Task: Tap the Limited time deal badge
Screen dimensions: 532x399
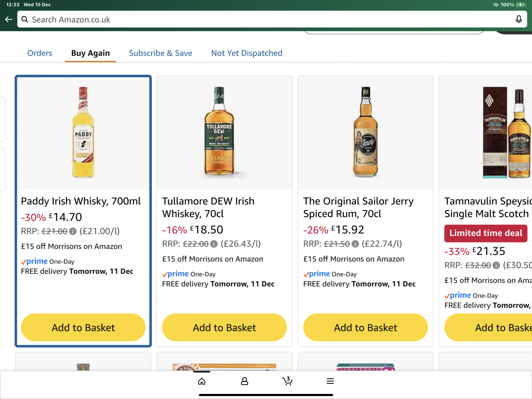Action: (486, 233)
